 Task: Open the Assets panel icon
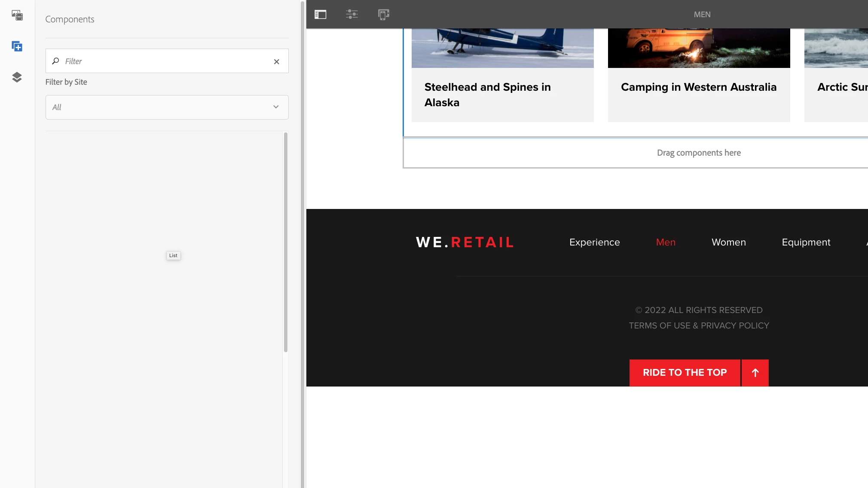pos(17,15)
